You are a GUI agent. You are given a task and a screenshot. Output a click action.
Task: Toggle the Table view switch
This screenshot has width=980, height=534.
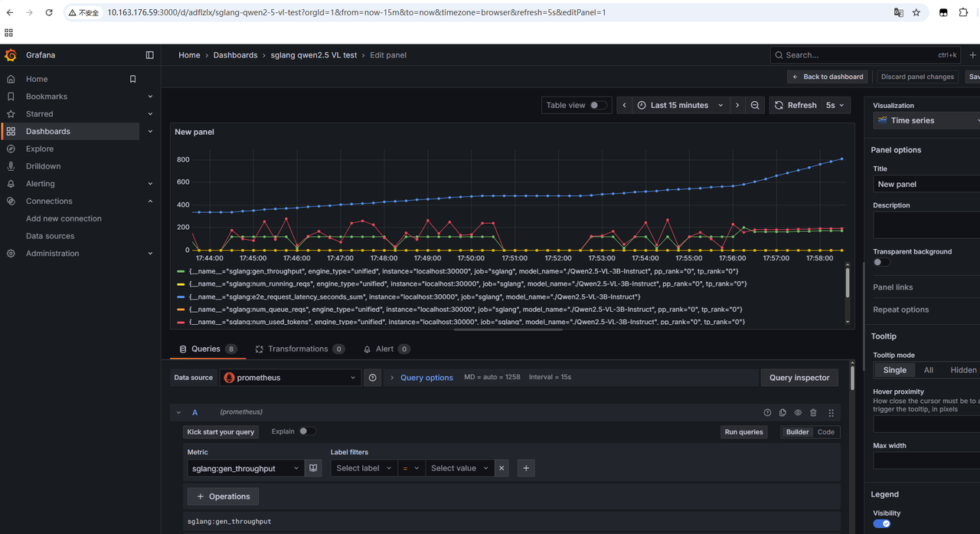click(x=598, y=106)
